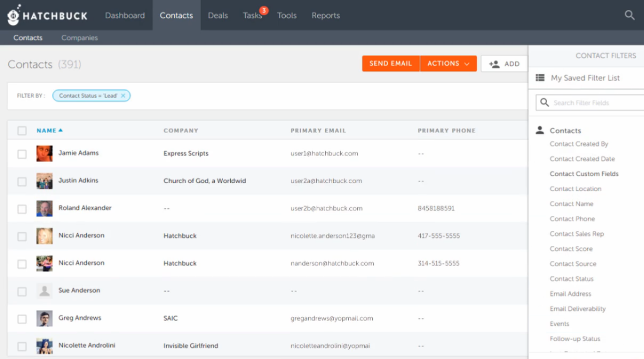
Task: Open the Deals tab
Action: (218, 15)
